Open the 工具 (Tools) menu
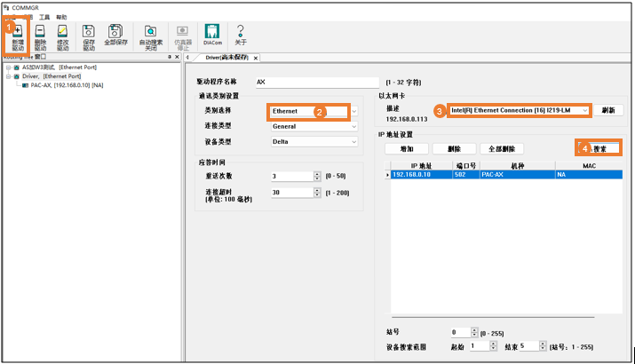 point(44,17)
